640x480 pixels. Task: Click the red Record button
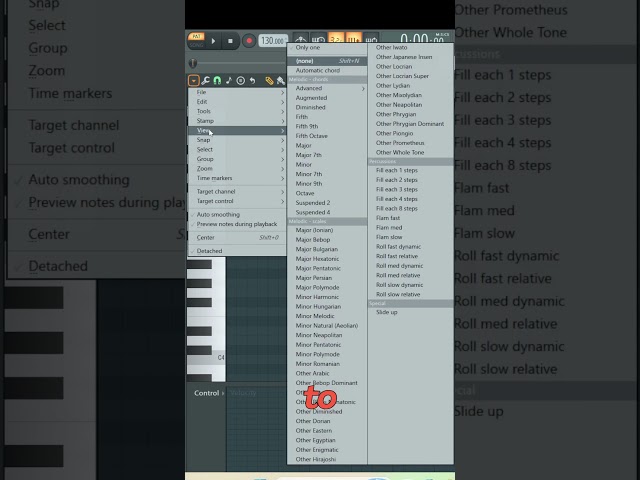[x=249, y=41]
